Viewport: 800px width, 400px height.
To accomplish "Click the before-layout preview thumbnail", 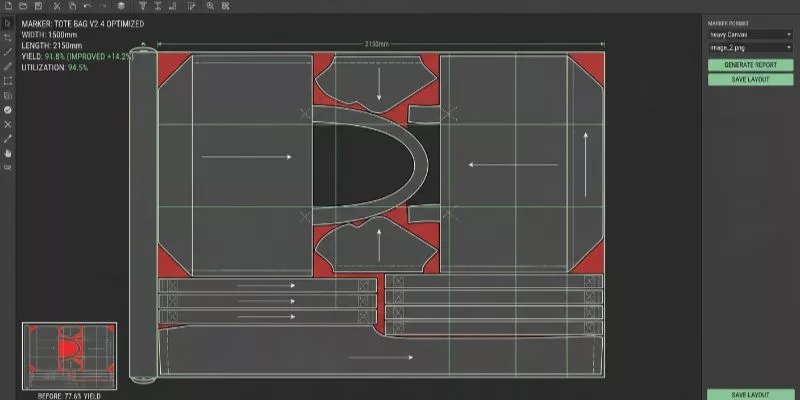I will coord(69,356).
